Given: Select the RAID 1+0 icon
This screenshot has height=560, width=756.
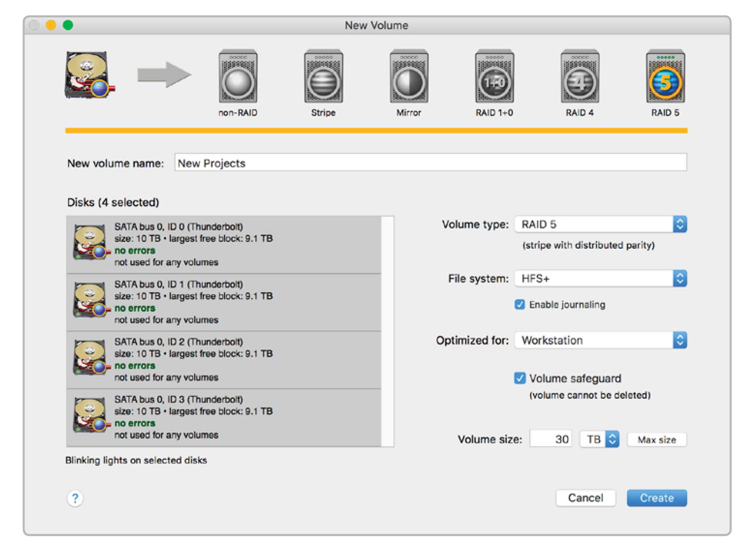Looking at the screenshot, I should click(494, 77).
